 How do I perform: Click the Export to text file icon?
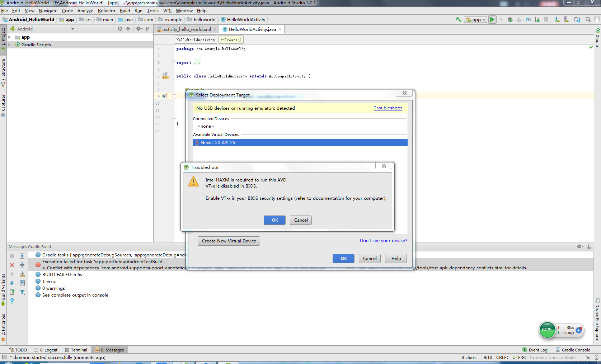tap(12, 292)
